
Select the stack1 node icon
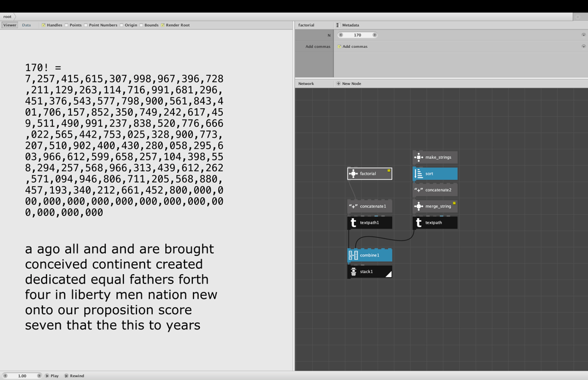pyautogui.click(x=353, y=272)
